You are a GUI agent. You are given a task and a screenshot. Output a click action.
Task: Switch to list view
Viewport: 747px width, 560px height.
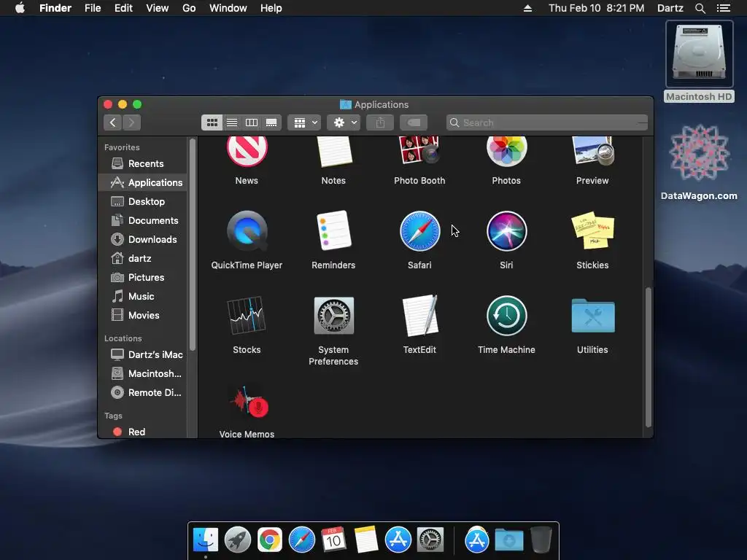pos(232,122)
